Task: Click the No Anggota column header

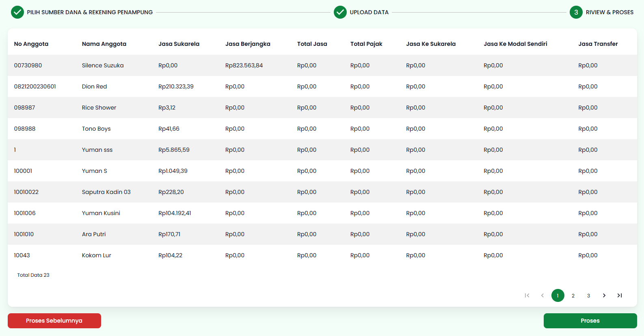Action: tap(31, 44)
